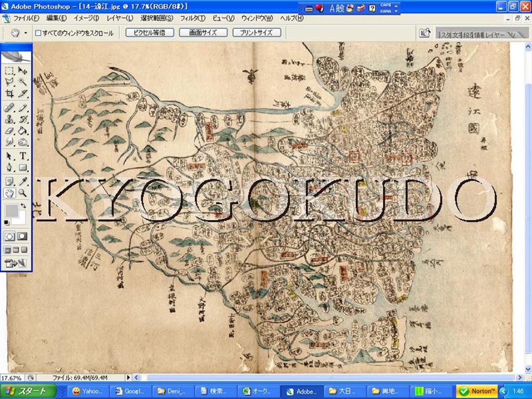Image resolution: width=532 pixels, height=399 pixels.
Task: Select the Magic Wand tool
Action: [x=22, y=82]
